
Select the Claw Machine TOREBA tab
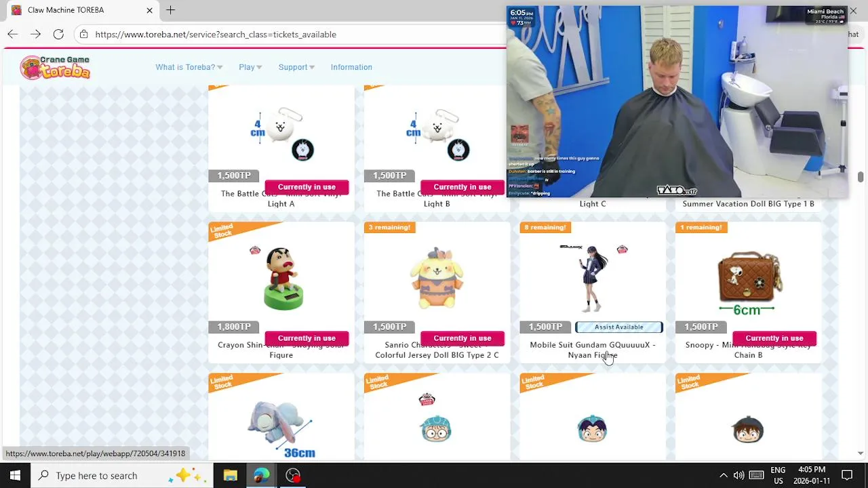click(x=81, y=10)
